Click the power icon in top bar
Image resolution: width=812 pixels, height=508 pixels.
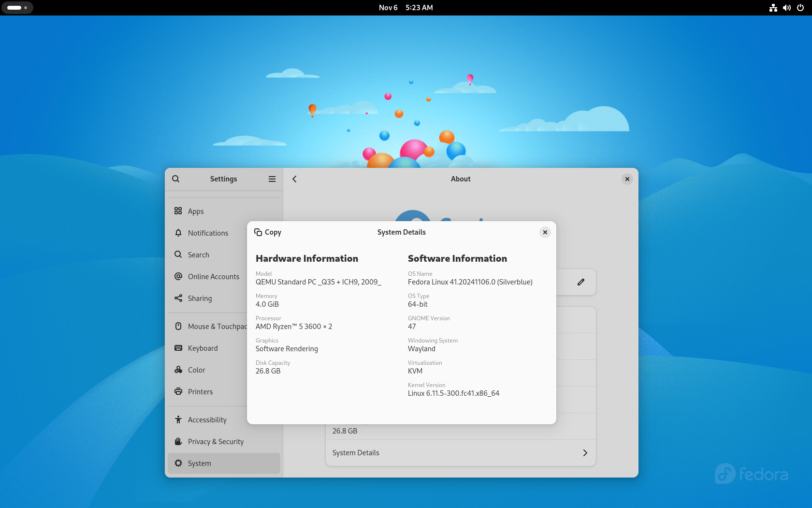click(800, 8)
